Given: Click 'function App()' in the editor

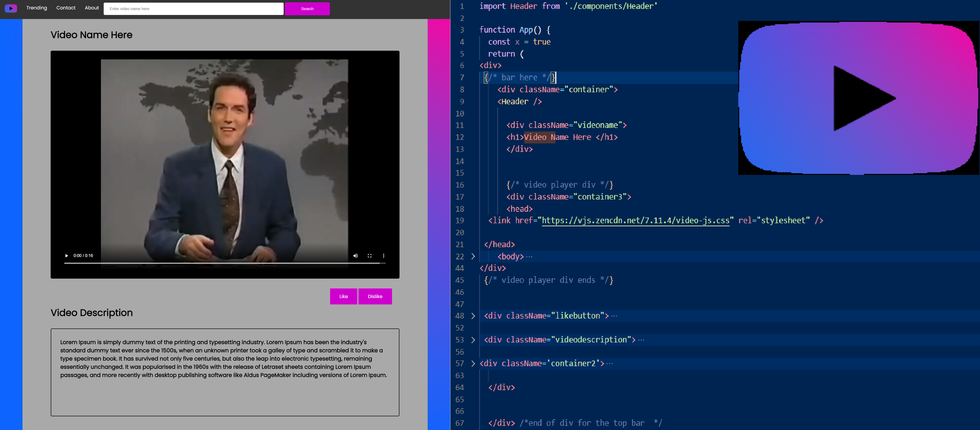Looking at the screenshot, I should (514, 30).
